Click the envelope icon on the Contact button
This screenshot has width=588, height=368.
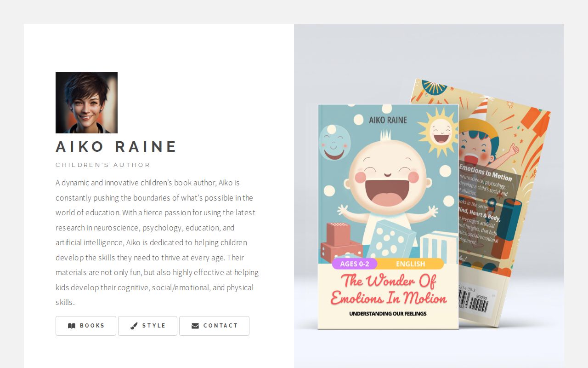tap(195, 326)
